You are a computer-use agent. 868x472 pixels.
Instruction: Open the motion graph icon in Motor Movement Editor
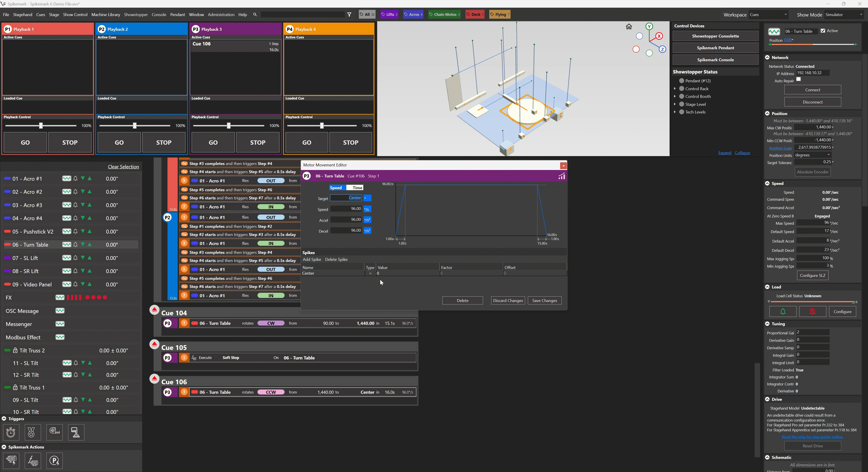click(561, 176)
